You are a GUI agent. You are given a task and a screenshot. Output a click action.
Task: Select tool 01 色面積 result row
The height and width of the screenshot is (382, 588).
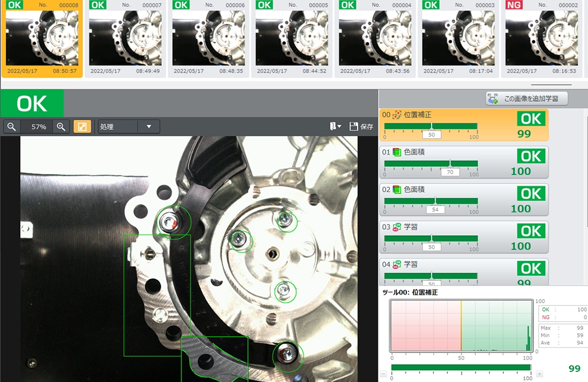point(464,162)
